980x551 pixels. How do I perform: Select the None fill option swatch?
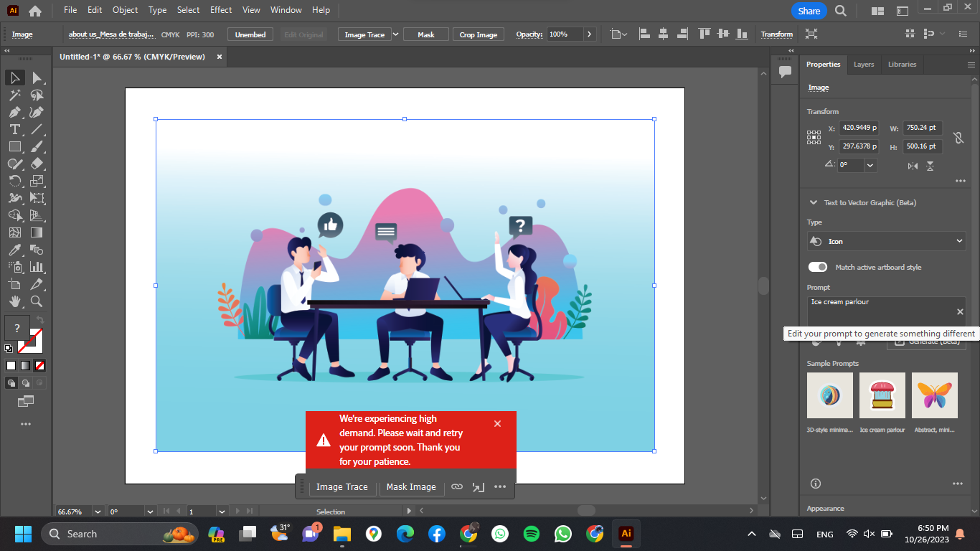[x=40, y=365]
